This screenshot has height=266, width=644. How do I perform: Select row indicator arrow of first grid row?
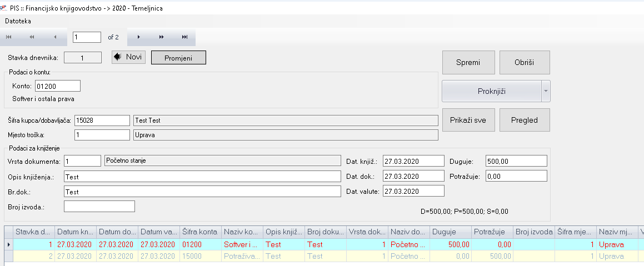point(8,244)
